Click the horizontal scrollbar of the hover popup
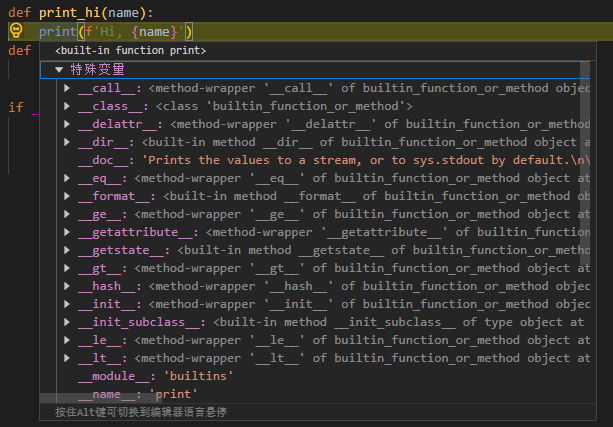The width and height of the screenshot is (613, 427). 101,398
